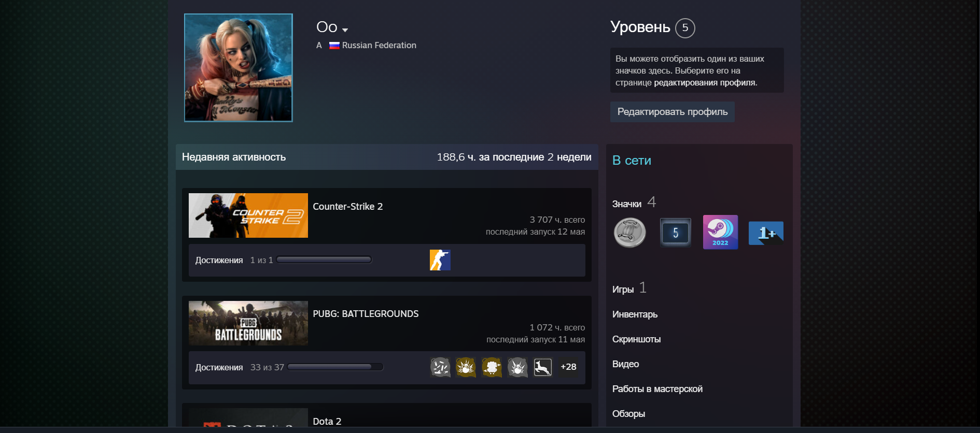Show the +28 more PUBG achievements
Screen dimensions: 980x433
click(x=568, y=367)
